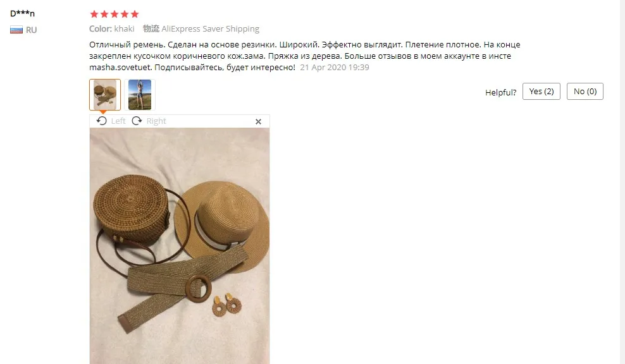The image size is (625, 364).
Task: Click 'AliExpress Saver Shipping' text
Action: pos(210,28)
